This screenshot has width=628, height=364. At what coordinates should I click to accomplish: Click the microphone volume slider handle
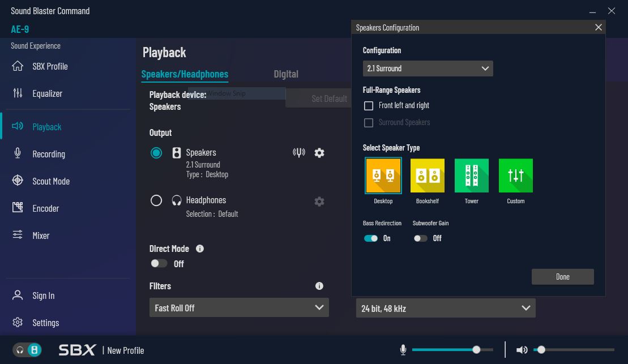476,350
